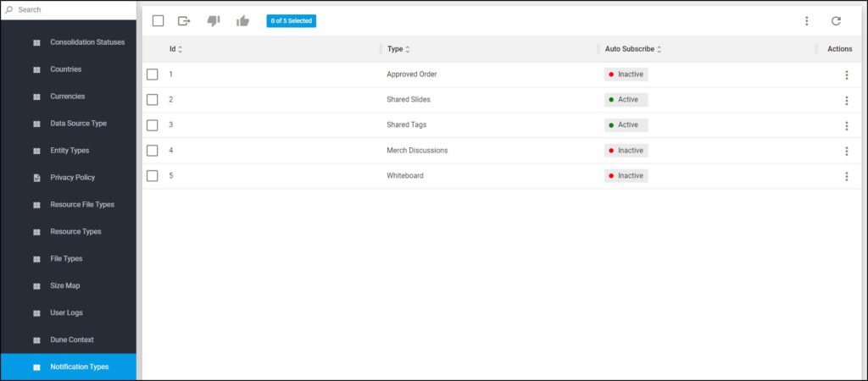The width and height of the screenshot is (868, 381).
Task: Open actions menu for Shared Tags row
Action: pyautogui.click(x=847, y=125)
